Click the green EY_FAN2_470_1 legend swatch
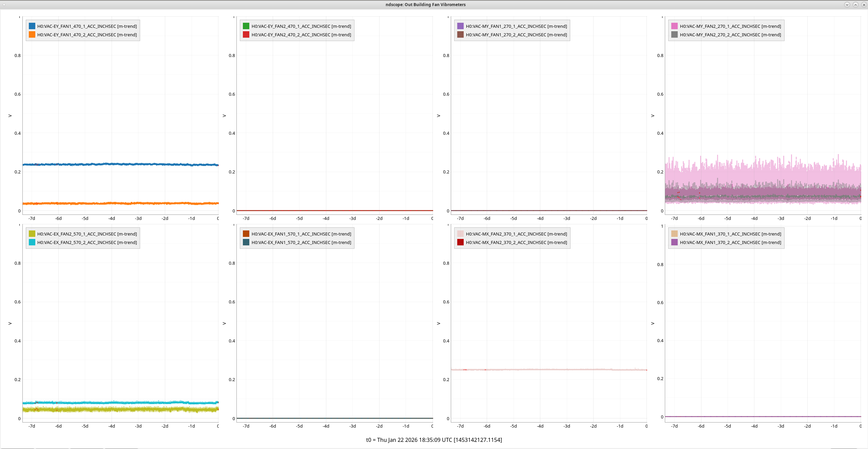Viewport: 868px width, 449px height. click(x=246, y=26)
